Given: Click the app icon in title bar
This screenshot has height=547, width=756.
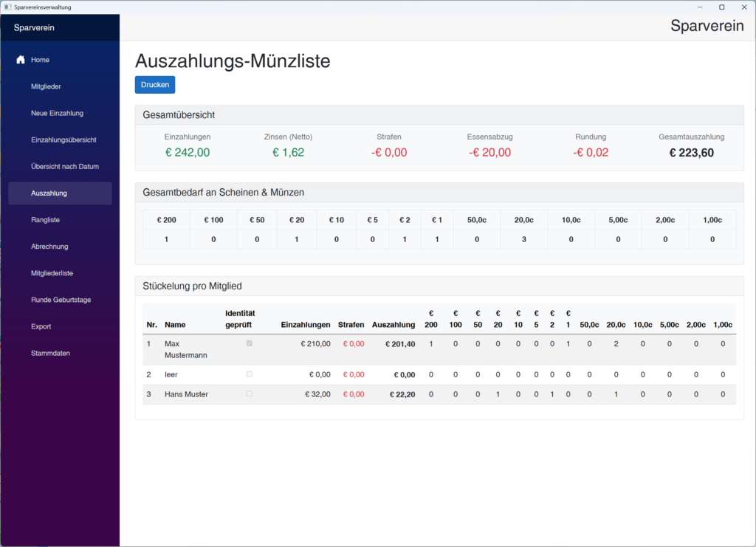Looking at the screenshot, I should 7,7.
